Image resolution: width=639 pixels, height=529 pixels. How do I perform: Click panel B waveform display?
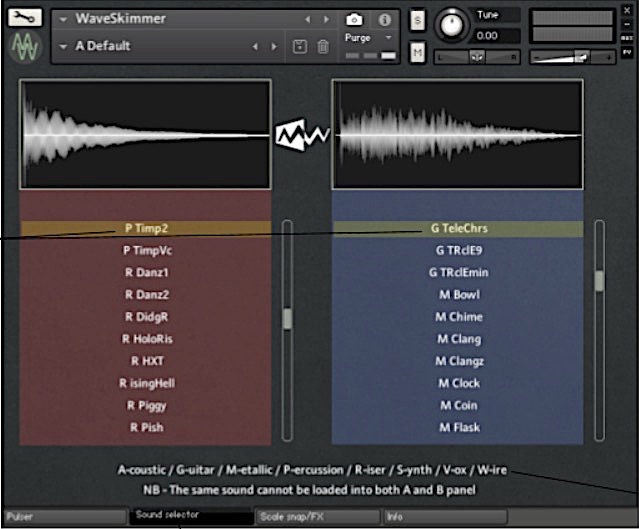pyautogui.click(x=458, y=134)
